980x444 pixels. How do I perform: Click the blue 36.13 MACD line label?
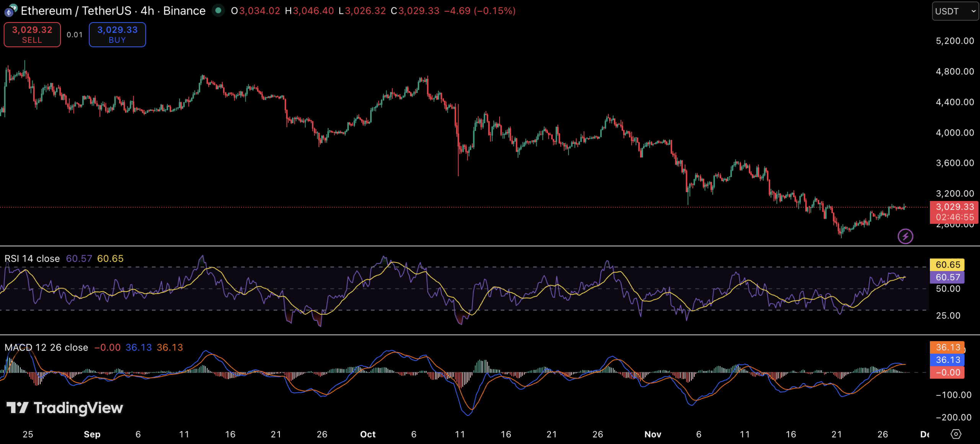(947, 360)
